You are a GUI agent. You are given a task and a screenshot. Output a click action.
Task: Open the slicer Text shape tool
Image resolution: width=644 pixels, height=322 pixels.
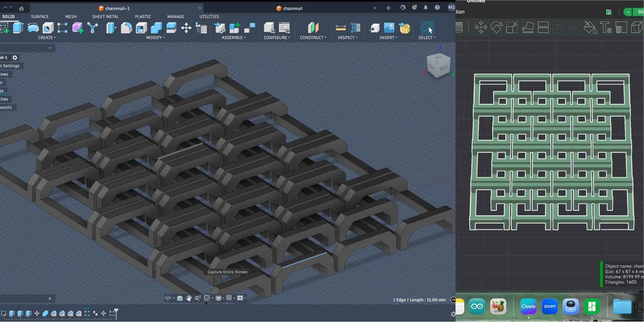tap(605, 27)
